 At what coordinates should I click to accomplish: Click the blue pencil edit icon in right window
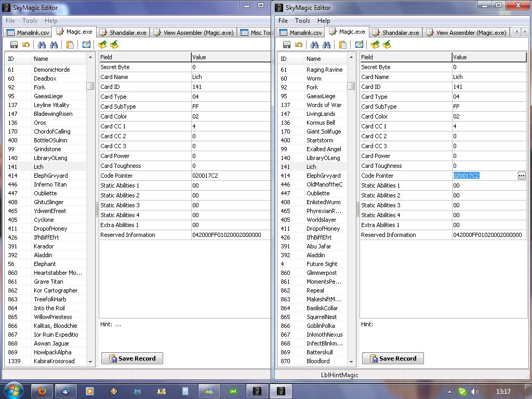[359, 45]
